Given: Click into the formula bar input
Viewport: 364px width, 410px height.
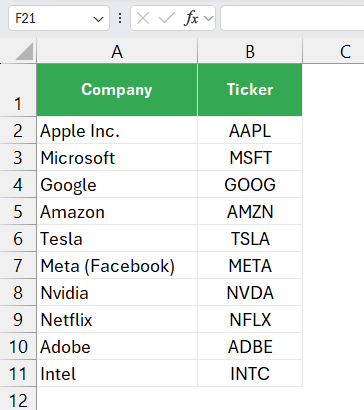Looking at the screenshot, I should (x=292, y=18).
